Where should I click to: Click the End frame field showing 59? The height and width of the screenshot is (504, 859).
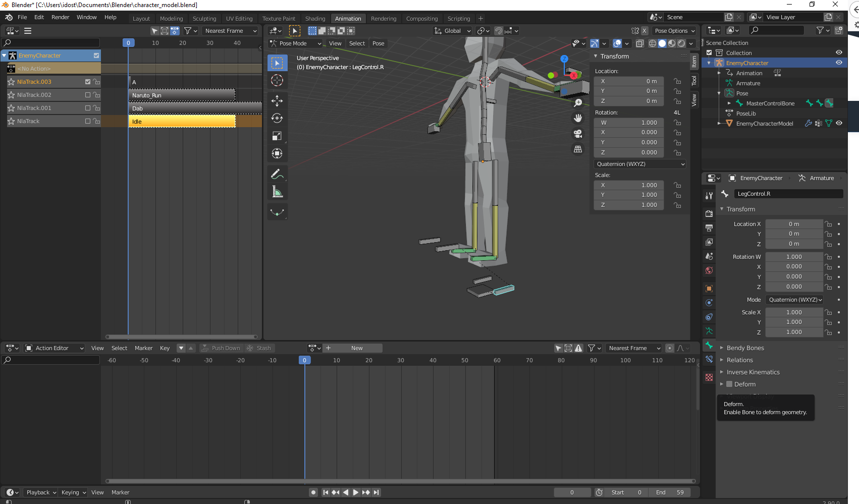(x=669, y=492)
